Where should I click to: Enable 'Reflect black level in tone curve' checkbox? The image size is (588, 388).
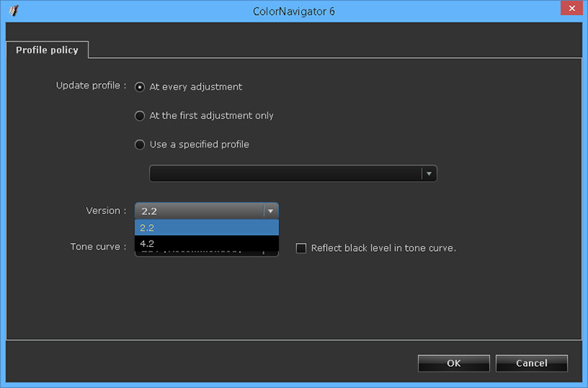pyautogui.click(x=301, y=248)
